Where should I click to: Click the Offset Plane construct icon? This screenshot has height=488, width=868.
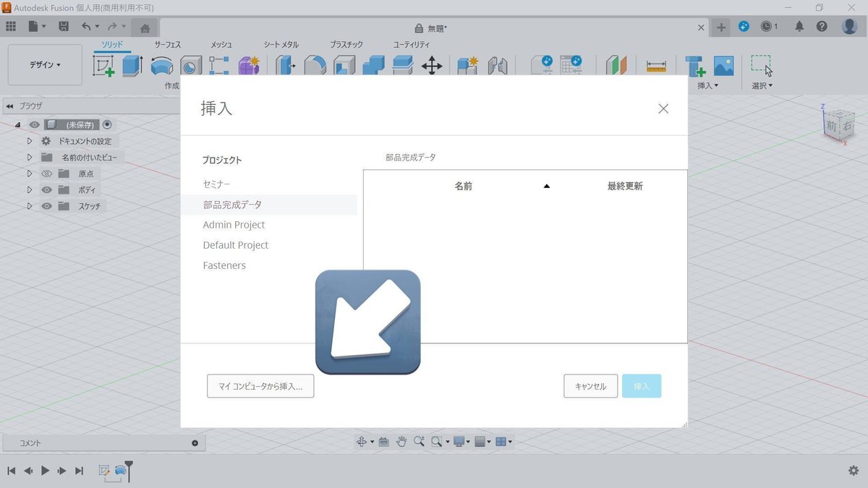click(616, 66)
